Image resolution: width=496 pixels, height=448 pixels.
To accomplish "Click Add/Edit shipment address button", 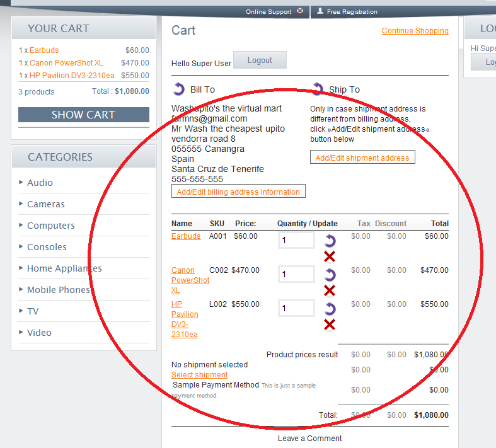I will coord(362,158).
